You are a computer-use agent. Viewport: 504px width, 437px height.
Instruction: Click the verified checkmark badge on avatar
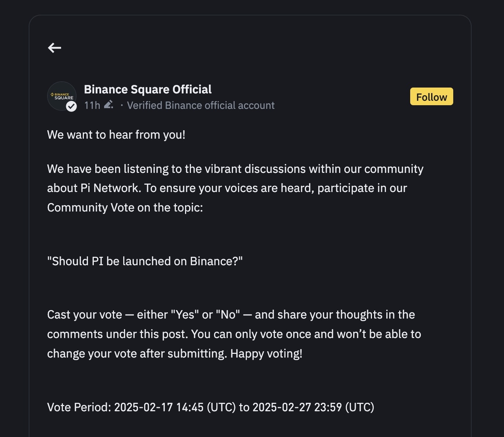pyautogui.click(x=71, y=106)
